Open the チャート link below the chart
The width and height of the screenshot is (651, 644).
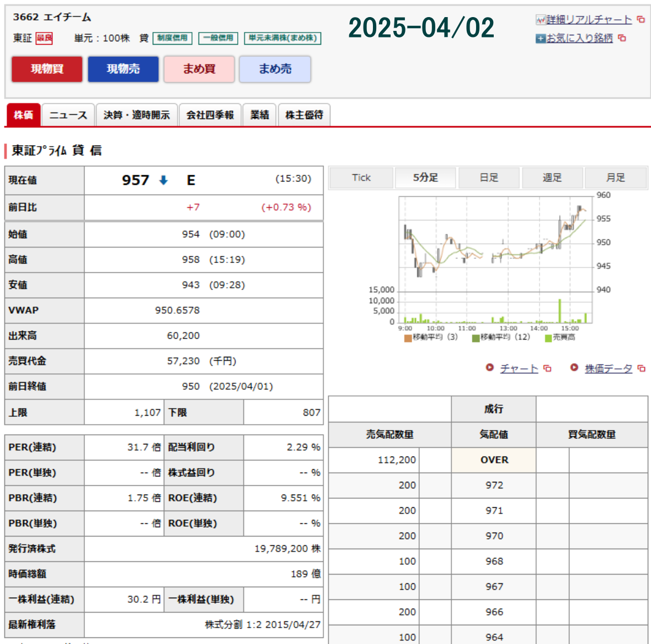(x=519, y=368)
